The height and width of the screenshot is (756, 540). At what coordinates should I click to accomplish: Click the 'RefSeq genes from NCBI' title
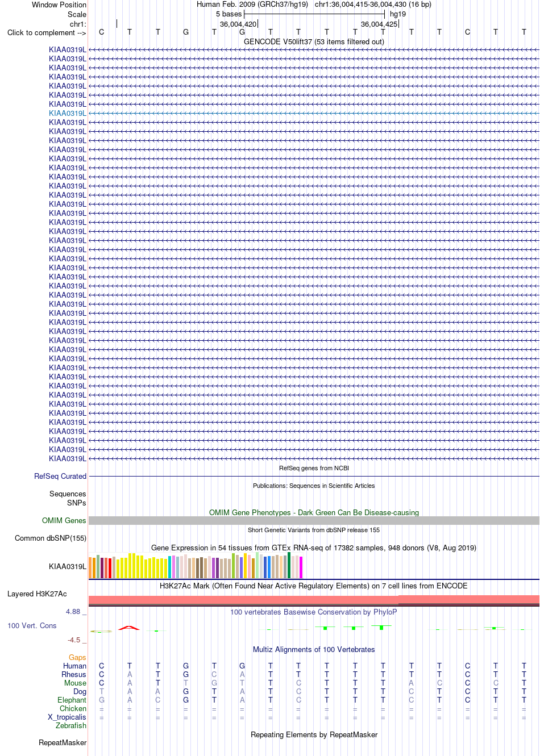pyautogui.click(x=314, y=468)
